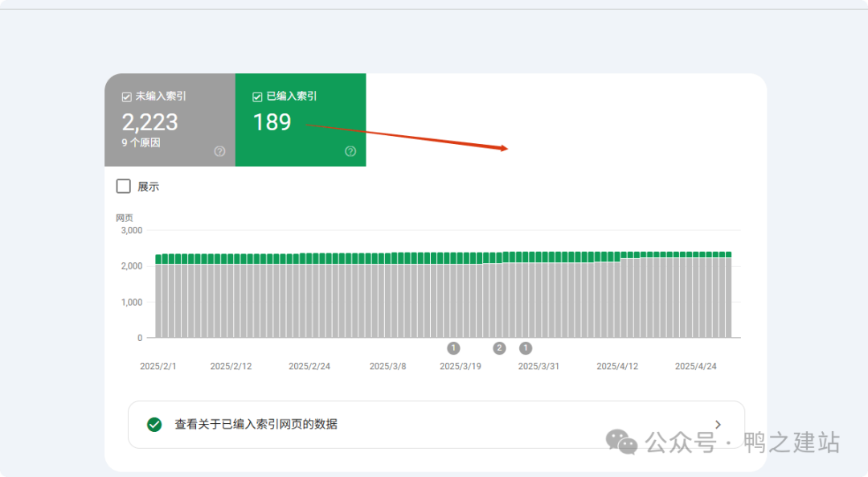Click the green checkmark circle icon
This screenshot has height=477, width=868.
coord(154,424)
